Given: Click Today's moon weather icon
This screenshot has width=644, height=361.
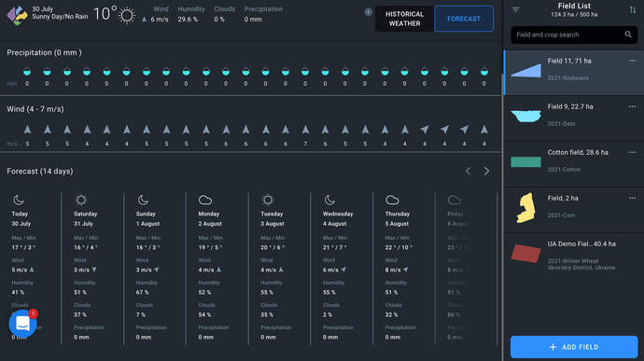Looking at the screenshot, I should (19, 200).
